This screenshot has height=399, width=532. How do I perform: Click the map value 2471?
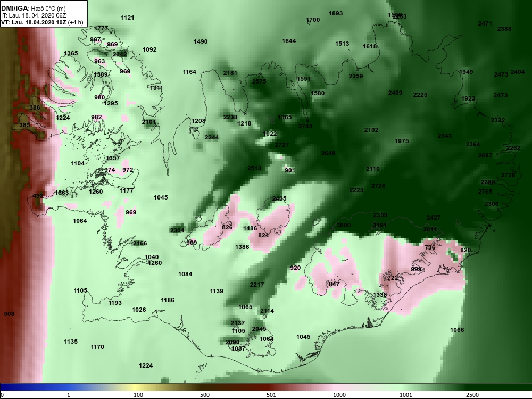(x=485, y=23)
